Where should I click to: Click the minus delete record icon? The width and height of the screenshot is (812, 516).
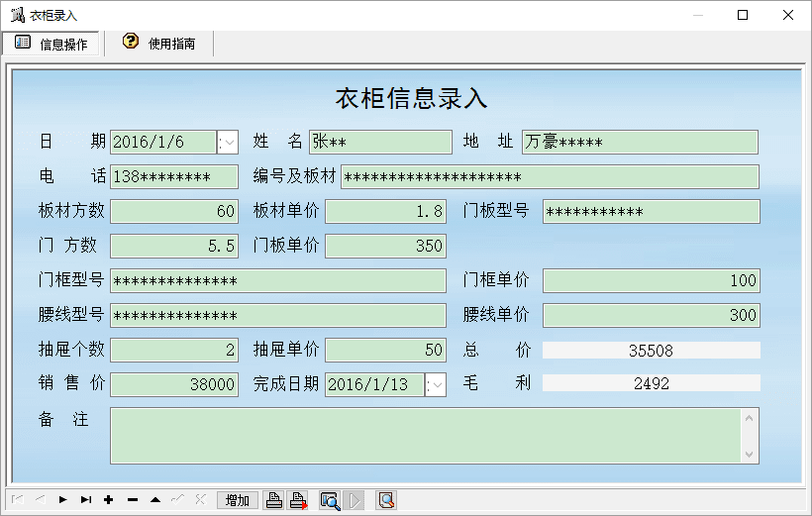click(133, 500)
